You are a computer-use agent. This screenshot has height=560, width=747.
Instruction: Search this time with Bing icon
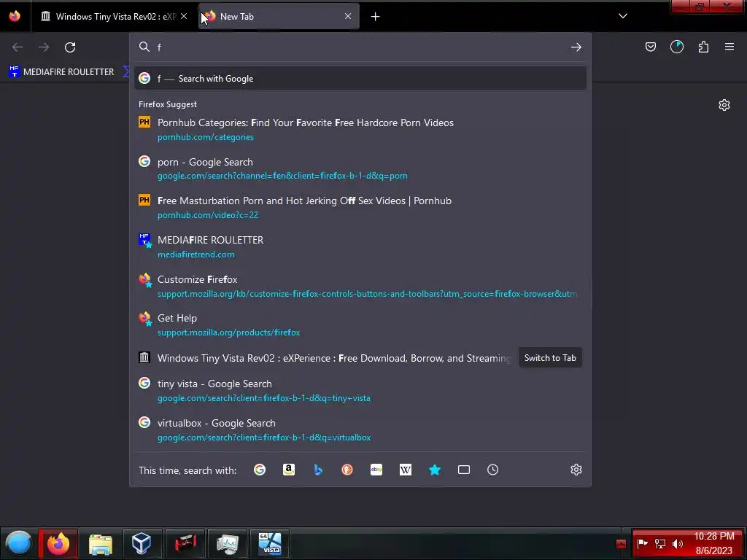[318, 470]
